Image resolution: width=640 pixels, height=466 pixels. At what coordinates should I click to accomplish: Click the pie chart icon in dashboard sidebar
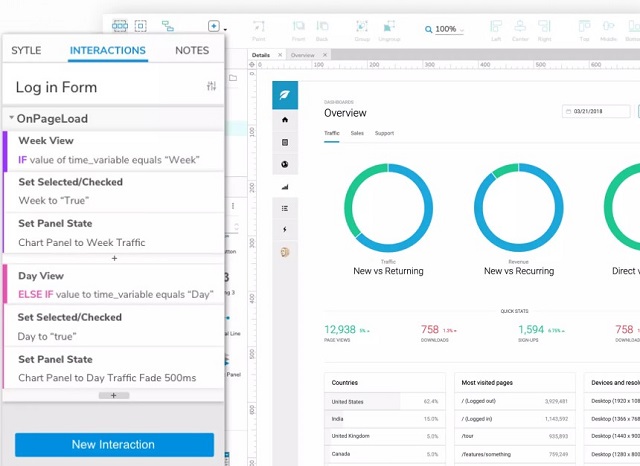pyautogui.click(x=285, y=164)
